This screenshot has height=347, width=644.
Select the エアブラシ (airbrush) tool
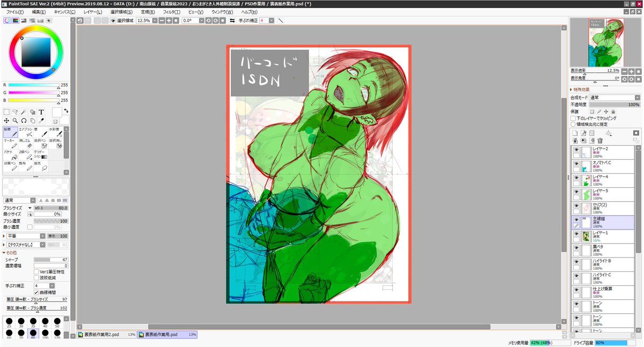pyautogui.click(x=26, y=132)
